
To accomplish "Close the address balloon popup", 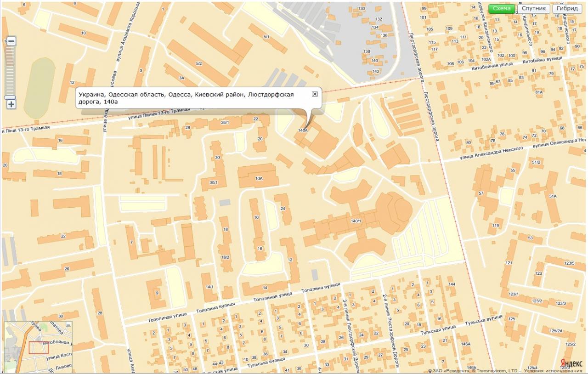I will click(x=315, y=94).
